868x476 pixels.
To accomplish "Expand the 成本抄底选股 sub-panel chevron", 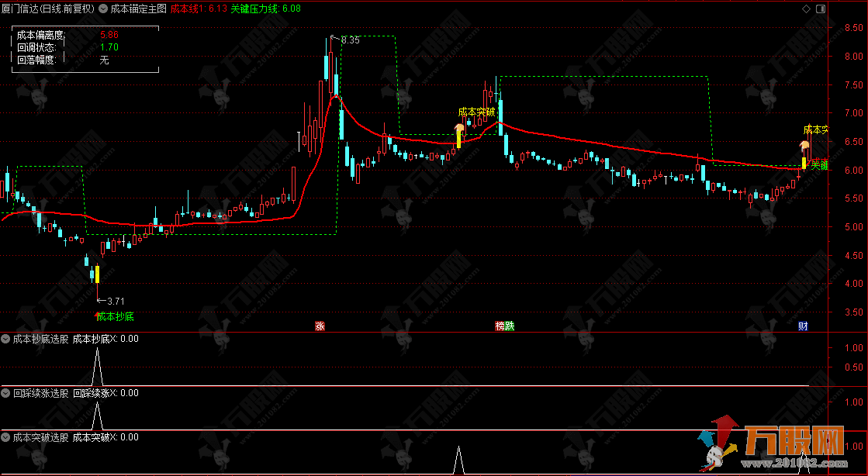I will (x=6, y=339).
